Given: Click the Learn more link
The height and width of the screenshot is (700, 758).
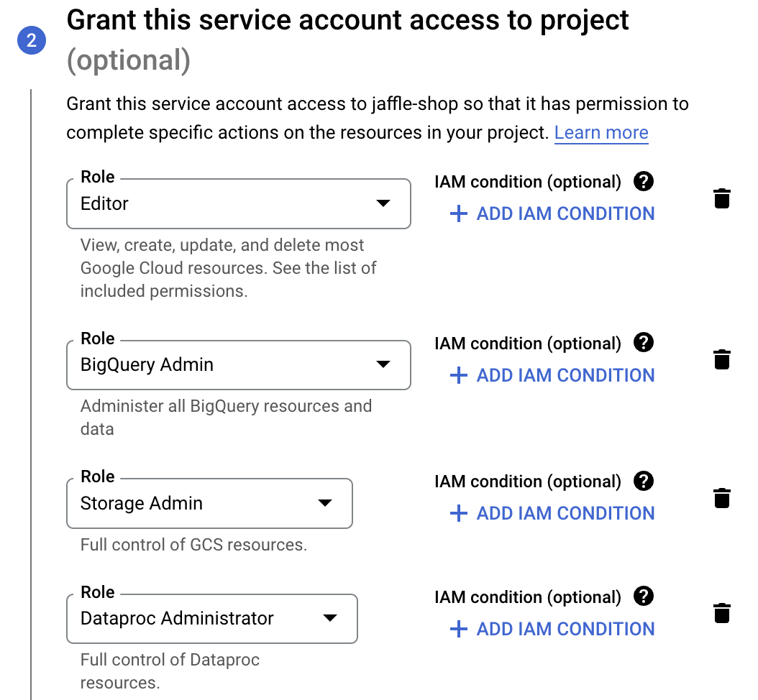Looking at the screenshot, I should 601,133.
